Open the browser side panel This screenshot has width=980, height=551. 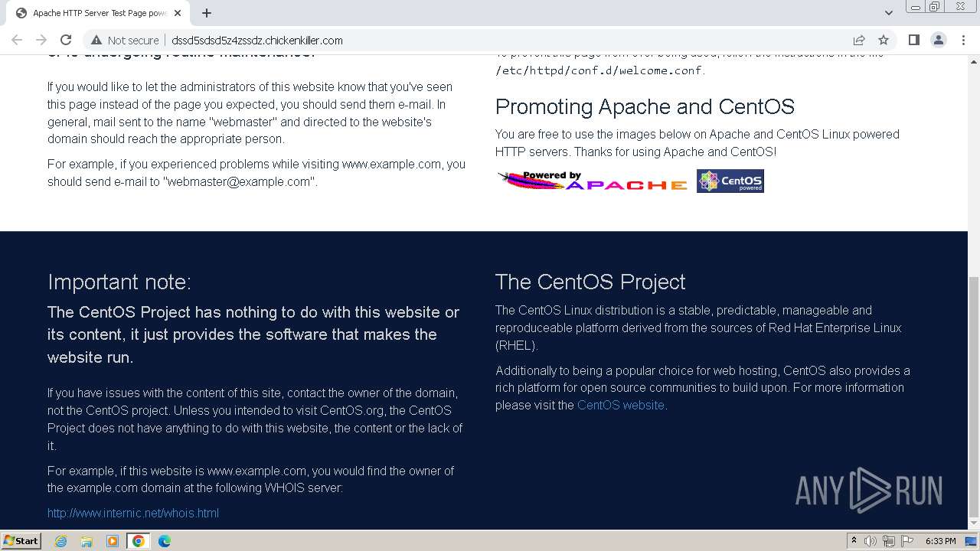(914, 40)
